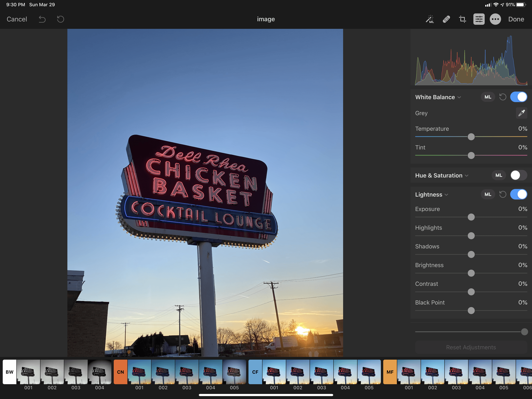Apply CF preset 005 thumbnail

(x=369, y=372)
